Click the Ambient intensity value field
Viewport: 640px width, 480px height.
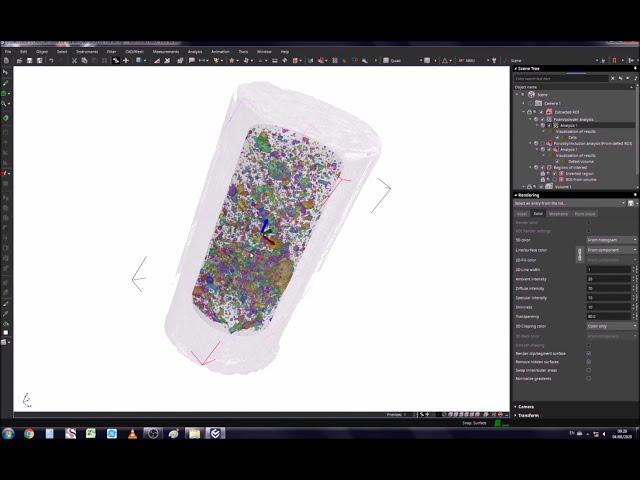[x=609, y=279]
